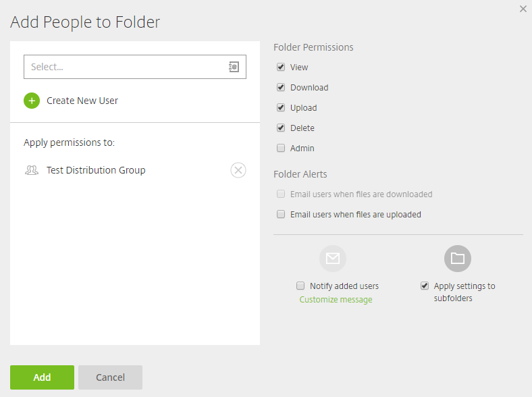Click the envelope notify icon

pos(332,259)
